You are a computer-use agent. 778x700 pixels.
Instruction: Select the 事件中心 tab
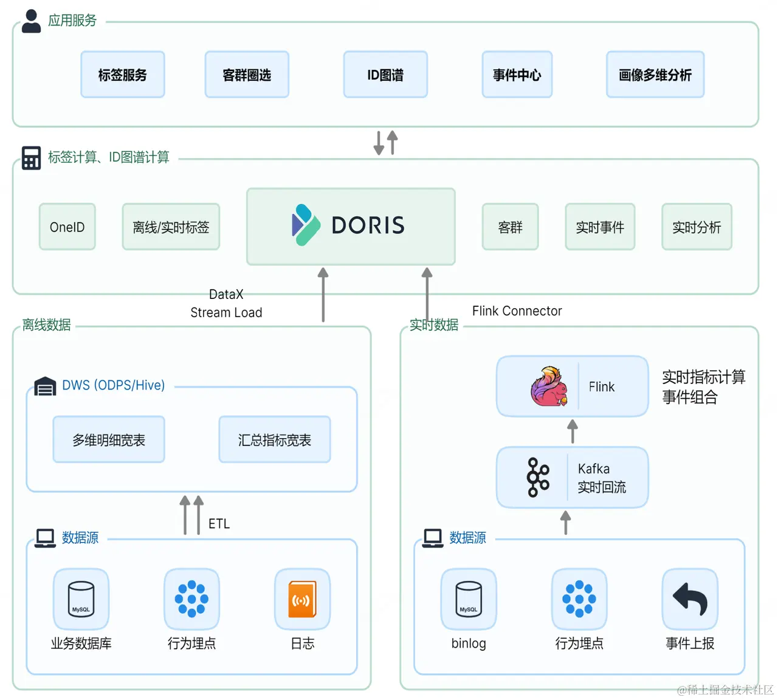(x=517, y=74)
